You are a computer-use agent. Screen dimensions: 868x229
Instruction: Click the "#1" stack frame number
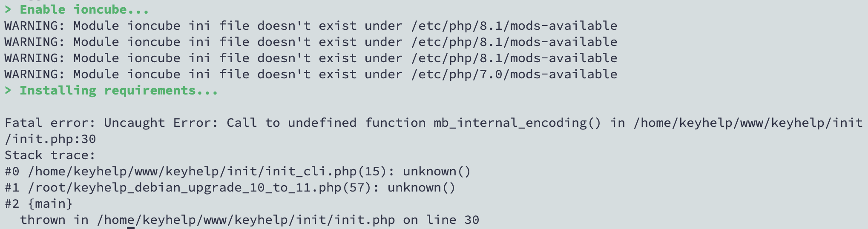tap(12, 187)
